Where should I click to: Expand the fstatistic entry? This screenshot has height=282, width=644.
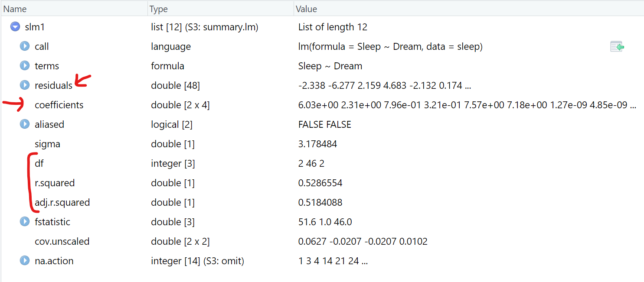coord(25,222)
